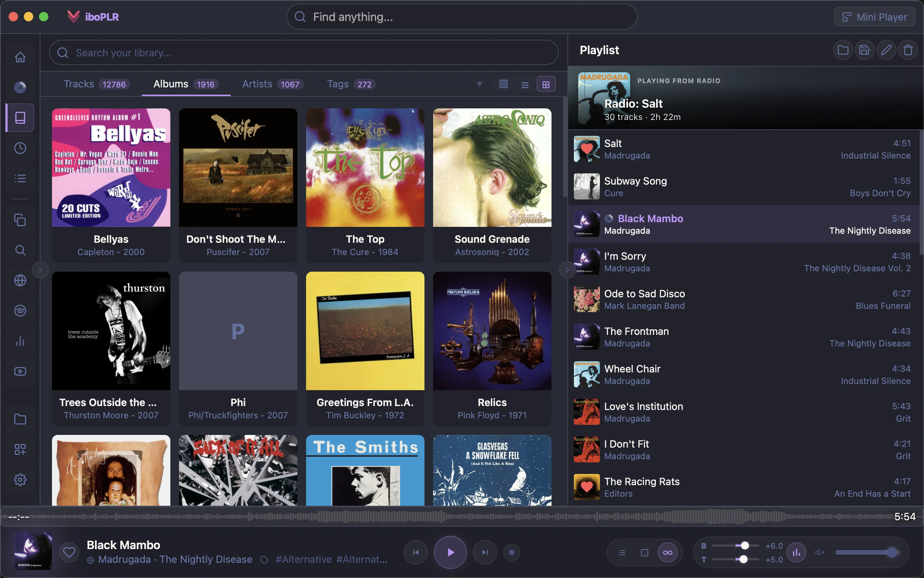
Task: Select the Library book sidebar icon
Action: (x=20, y=117)
